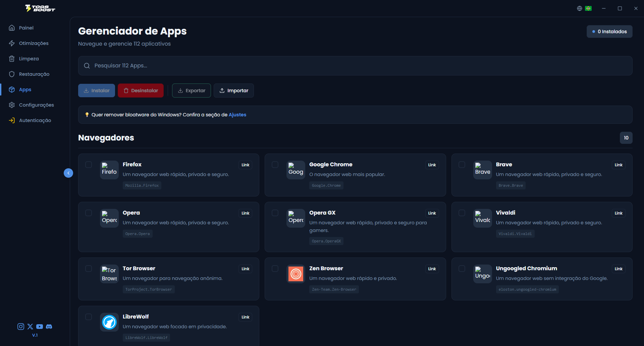Click the Firefox app icon
644x346 pixels.
(109, 170)
